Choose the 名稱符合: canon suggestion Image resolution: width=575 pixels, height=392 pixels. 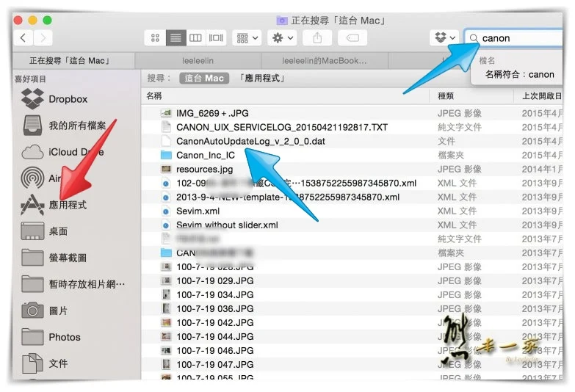[519, 74]
